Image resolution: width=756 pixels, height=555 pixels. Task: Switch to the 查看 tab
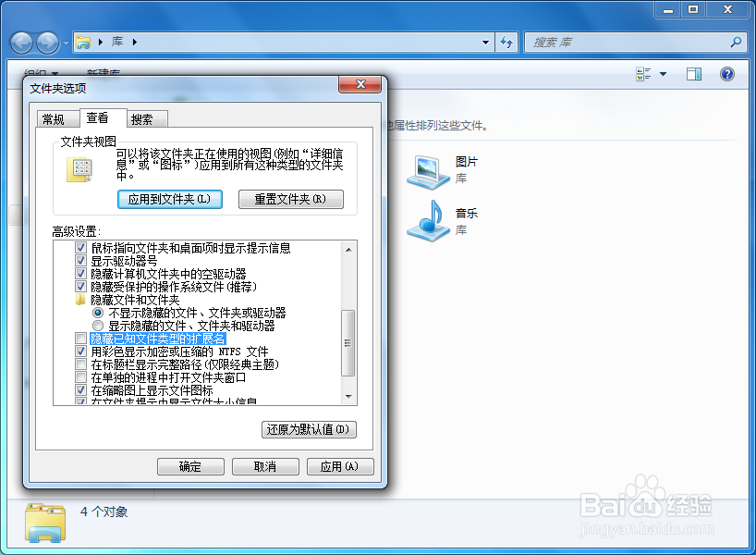pos(103,117)
